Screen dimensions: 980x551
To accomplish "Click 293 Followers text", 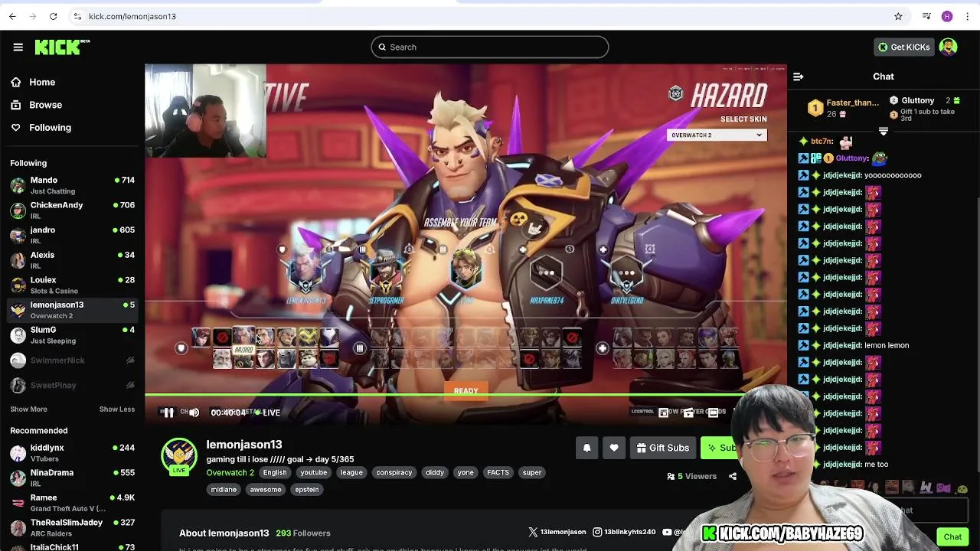I will (303, 533).
